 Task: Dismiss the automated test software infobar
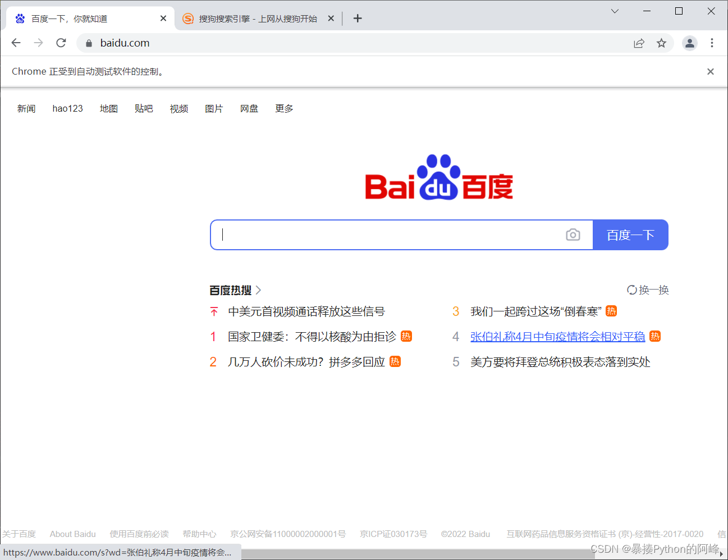pyautogui.click(x=711, y=71)
